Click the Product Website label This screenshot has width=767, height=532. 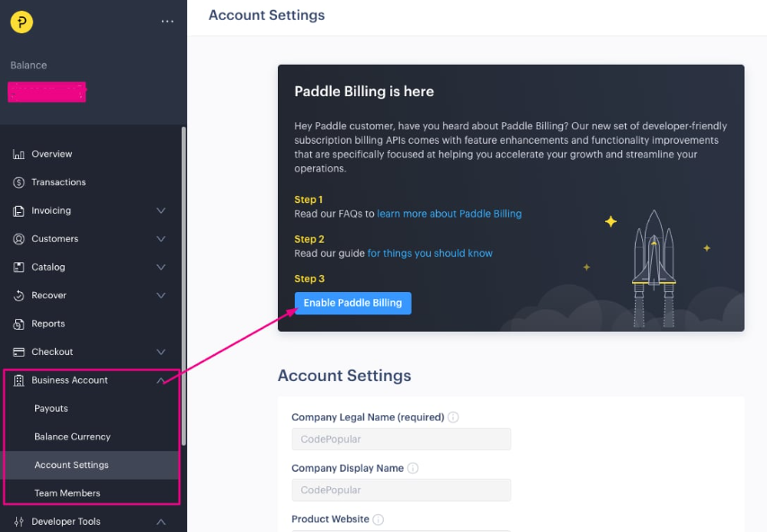330,519
